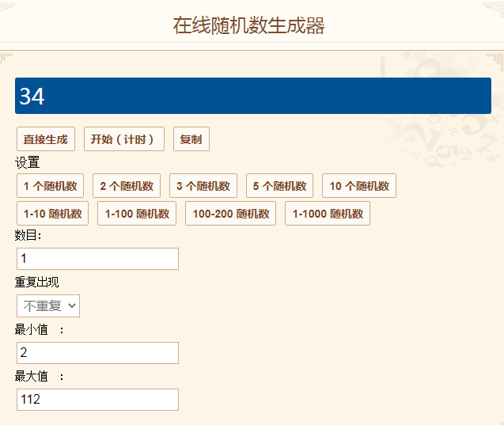Click the 设置 label text
The height and width of the screenshot is (425, 504).
pos(28,162)
